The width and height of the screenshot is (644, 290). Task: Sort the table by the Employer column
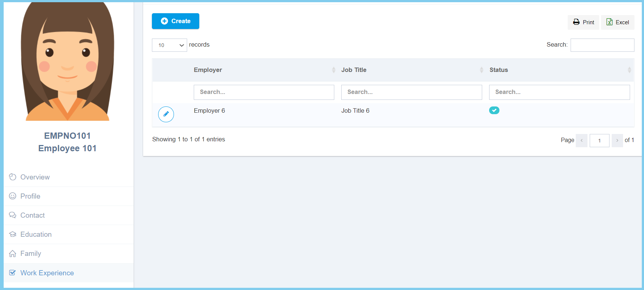point(208,70)
